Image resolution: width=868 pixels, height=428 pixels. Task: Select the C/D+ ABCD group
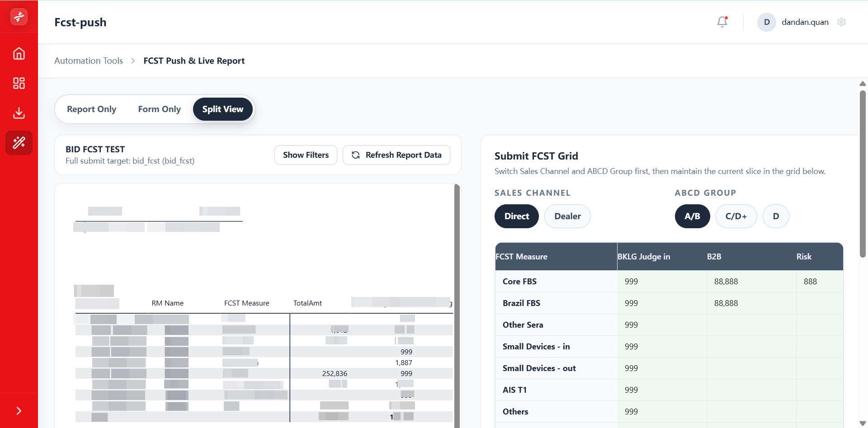point(736,216)
